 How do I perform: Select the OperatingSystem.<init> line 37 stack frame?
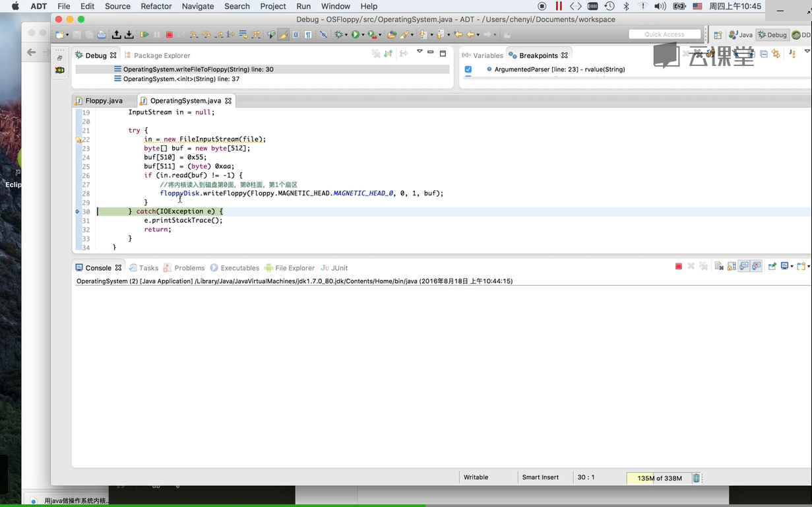pyautogui.click(x=181, y=79)
